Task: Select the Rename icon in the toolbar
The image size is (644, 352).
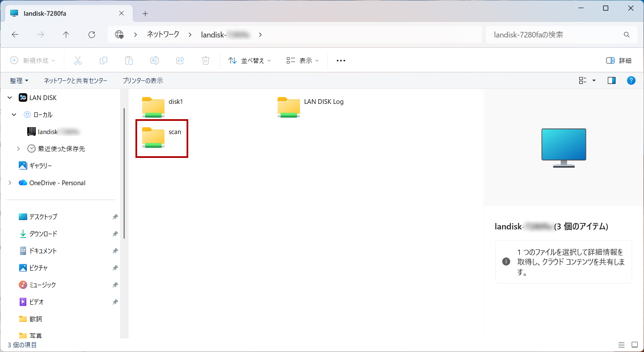Action: 154,60
